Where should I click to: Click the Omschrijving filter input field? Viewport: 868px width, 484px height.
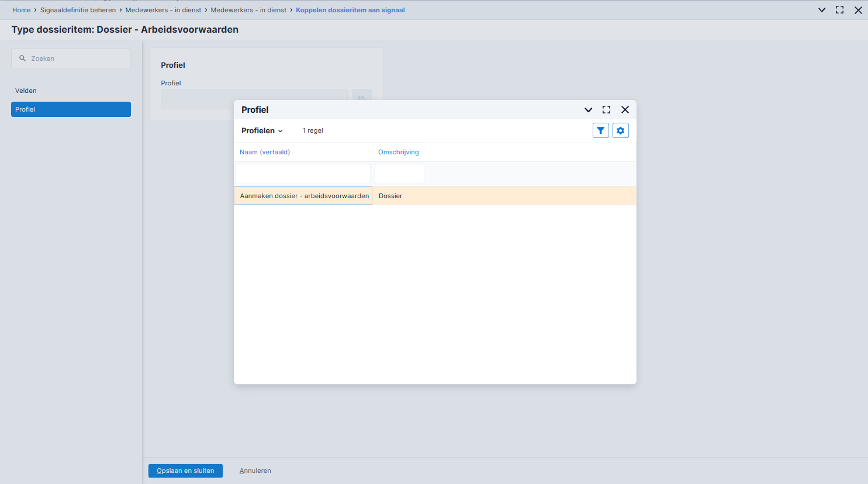[x=399, y=174]
